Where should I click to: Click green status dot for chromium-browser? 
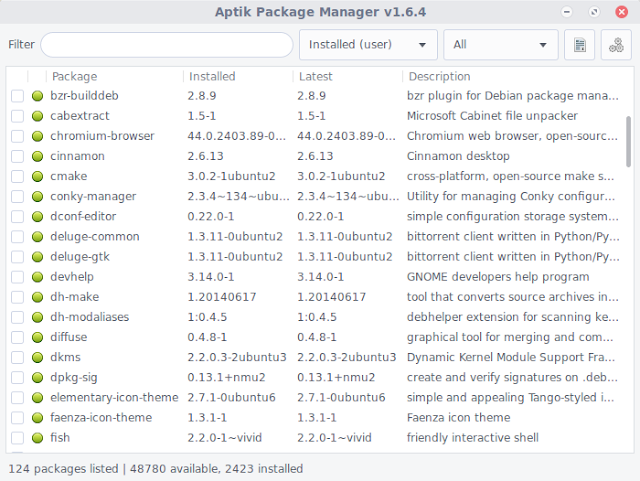click(38, 136)
